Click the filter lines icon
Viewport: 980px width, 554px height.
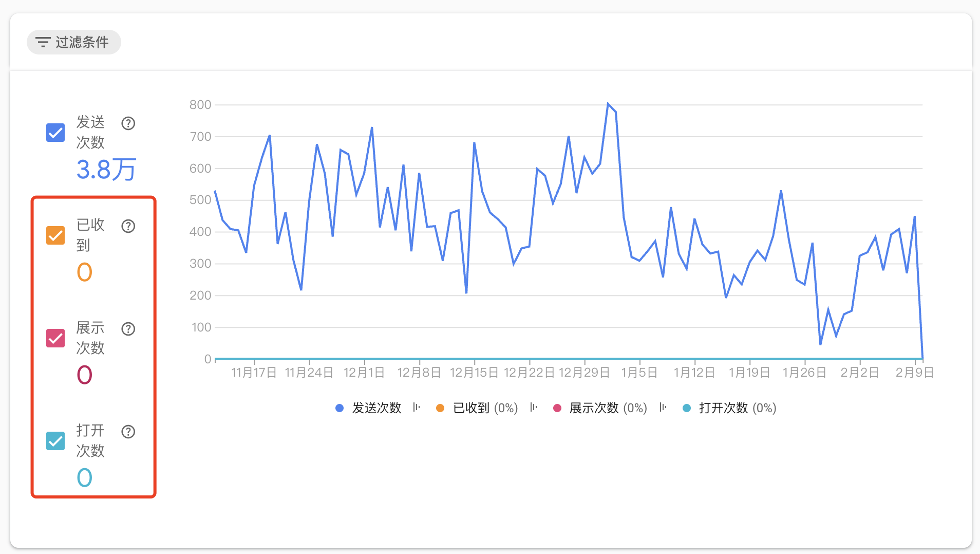click(x=43, y=42)
